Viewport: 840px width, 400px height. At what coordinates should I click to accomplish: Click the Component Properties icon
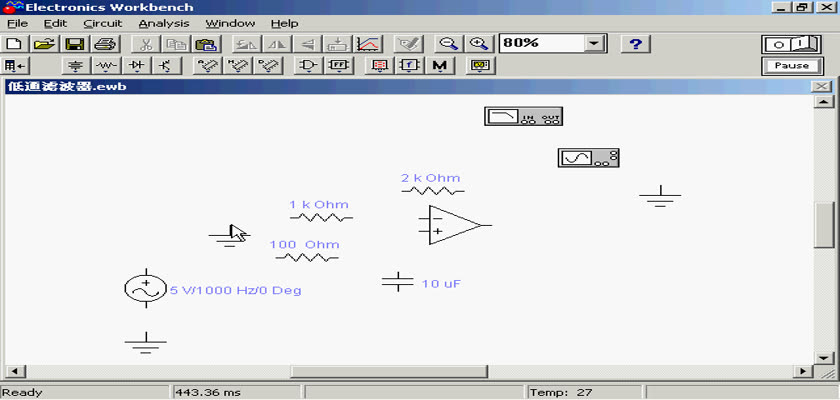coord(408,44)
